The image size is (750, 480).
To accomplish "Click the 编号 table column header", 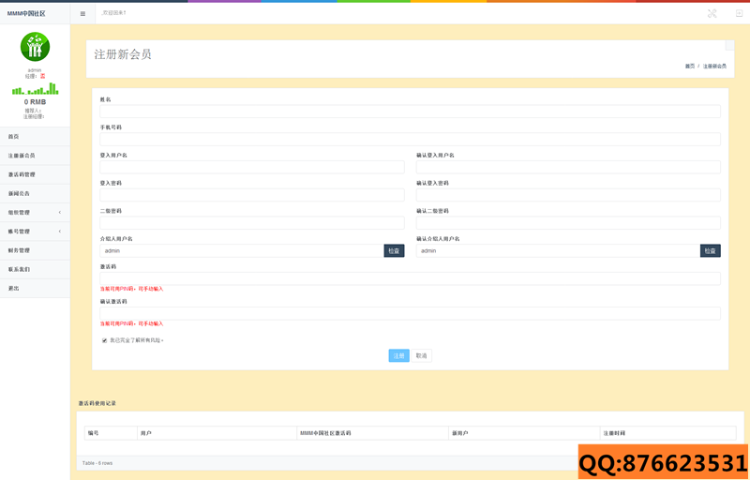I will coord(111,433).
